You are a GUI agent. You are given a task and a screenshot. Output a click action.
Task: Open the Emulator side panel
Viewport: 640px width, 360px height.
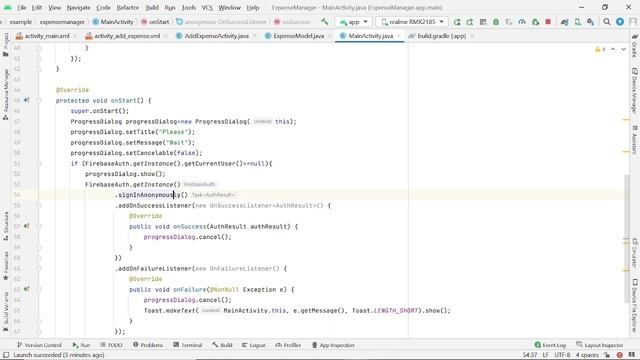tap(635, 253)
